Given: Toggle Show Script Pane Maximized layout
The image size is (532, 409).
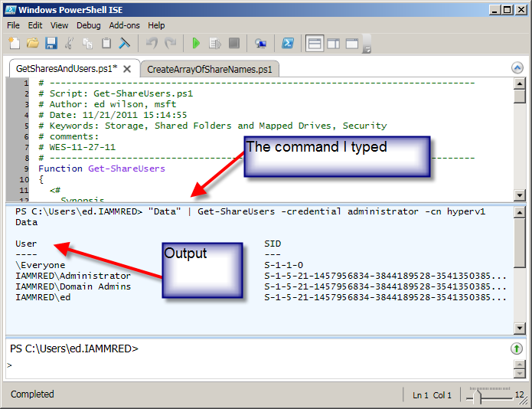Looking at the screenshot, I should [352, 44].
